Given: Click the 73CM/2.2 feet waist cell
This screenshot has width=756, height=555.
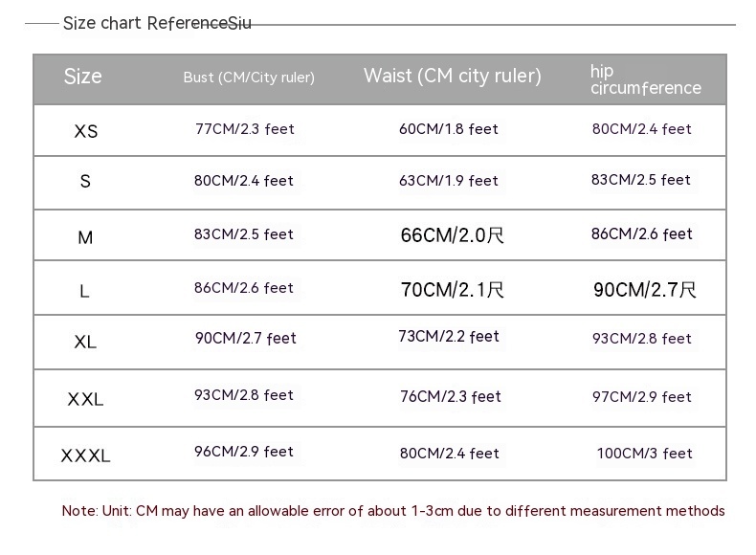Looking at the screenshot, I should pos(449,337).
